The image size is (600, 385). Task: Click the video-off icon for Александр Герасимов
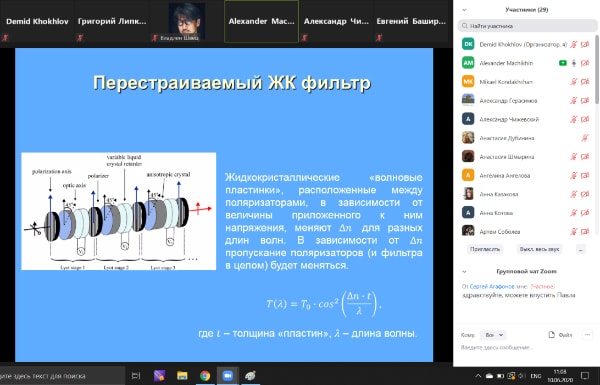[x=585, y=101]
